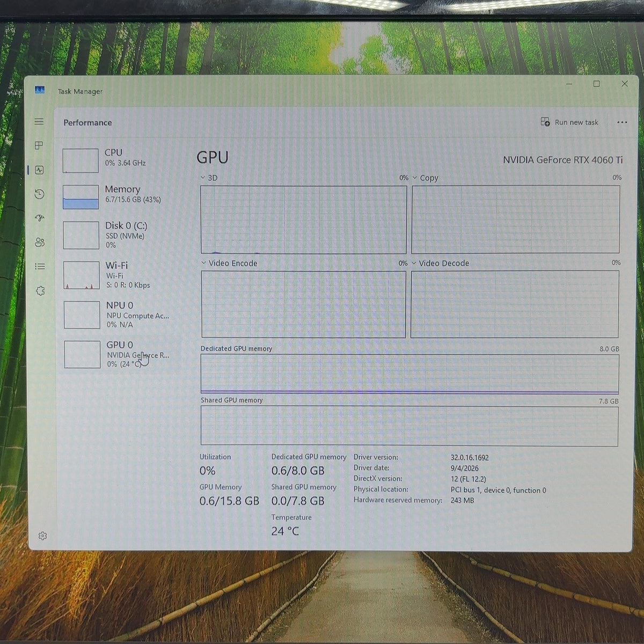The width and height of the screenshot is (644, 644).
Task: Open the Users page icon
Action: (40, 242)
